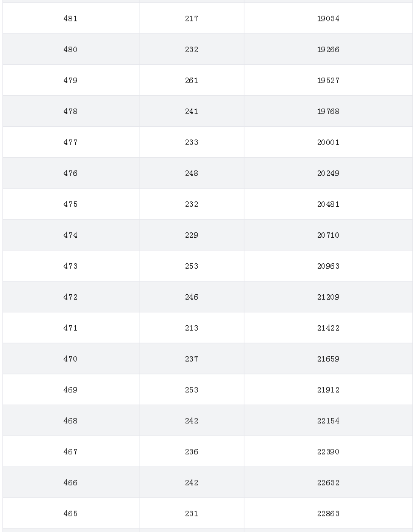Select the cell showing score 481
The image size is (416, 532).
coord(70,18)
